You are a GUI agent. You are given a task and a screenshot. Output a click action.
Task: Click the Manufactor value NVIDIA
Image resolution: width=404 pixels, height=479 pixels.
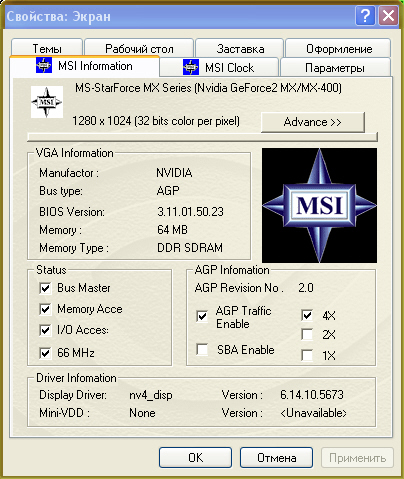174,173
